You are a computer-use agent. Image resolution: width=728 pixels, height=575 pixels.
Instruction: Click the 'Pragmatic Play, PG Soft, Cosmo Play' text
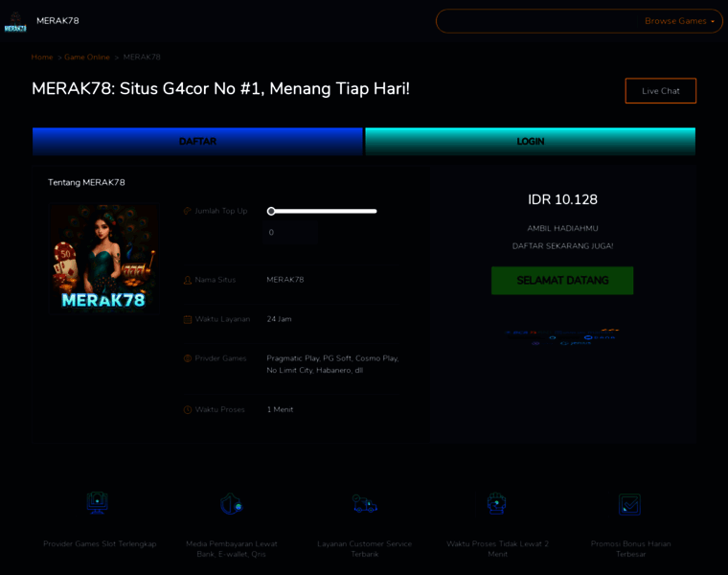pos(332,358)
